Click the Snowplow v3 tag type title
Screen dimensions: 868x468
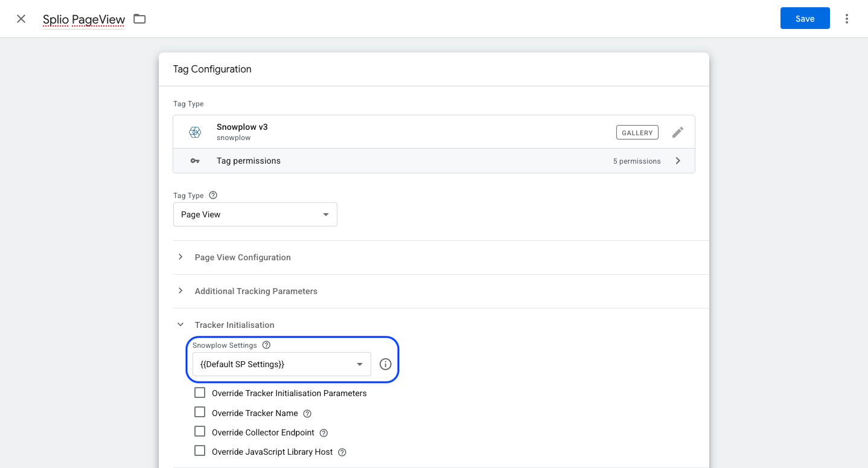pos(242,127)
